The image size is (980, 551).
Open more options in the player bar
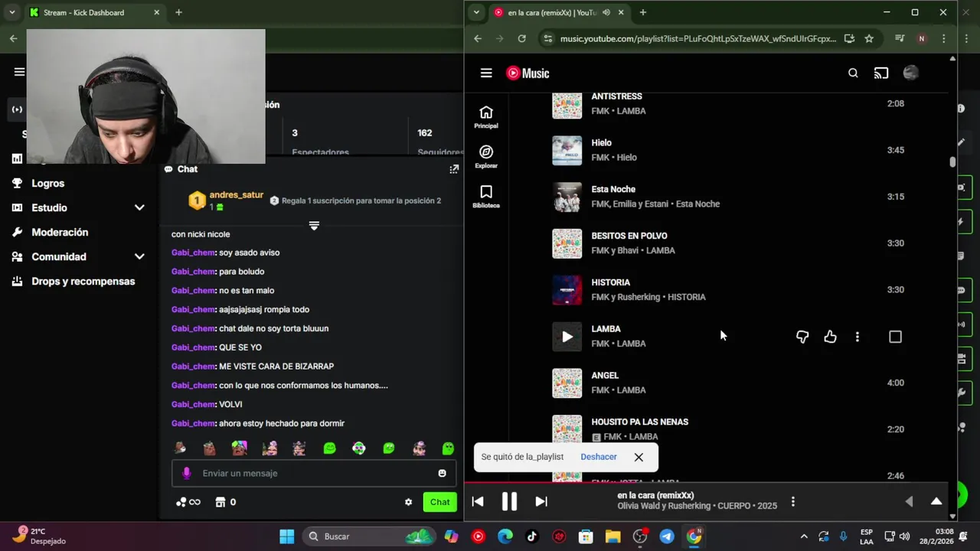[793, 501]
